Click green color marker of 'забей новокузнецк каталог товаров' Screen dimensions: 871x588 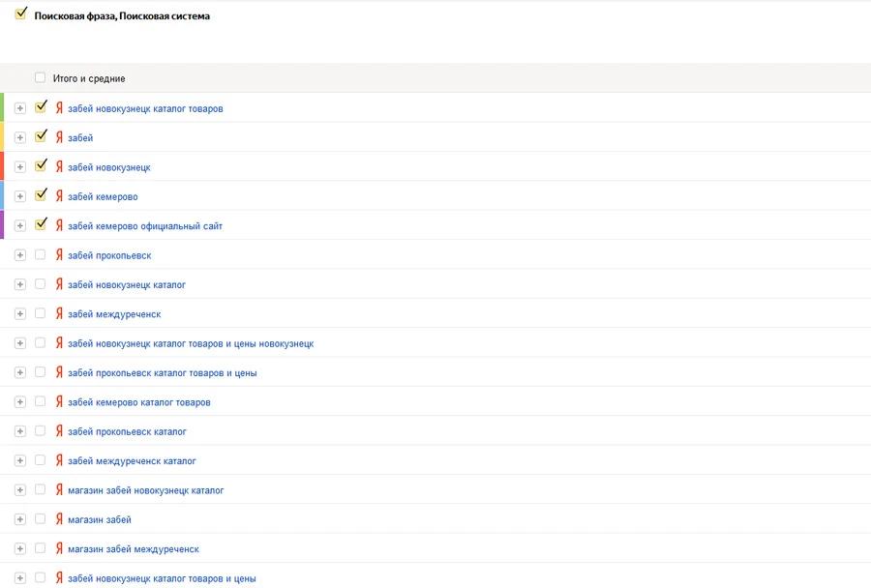pos(2,107)
